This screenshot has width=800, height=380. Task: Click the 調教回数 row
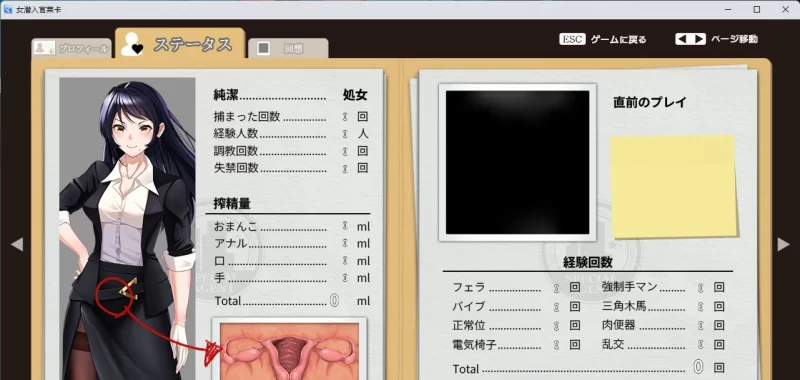point(291,151)
